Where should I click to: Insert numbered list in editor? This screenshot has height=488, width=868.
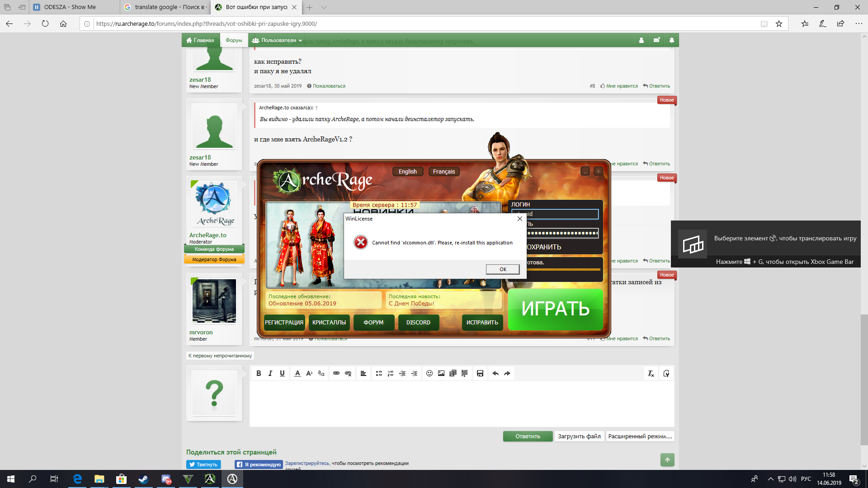click(391, 373)
